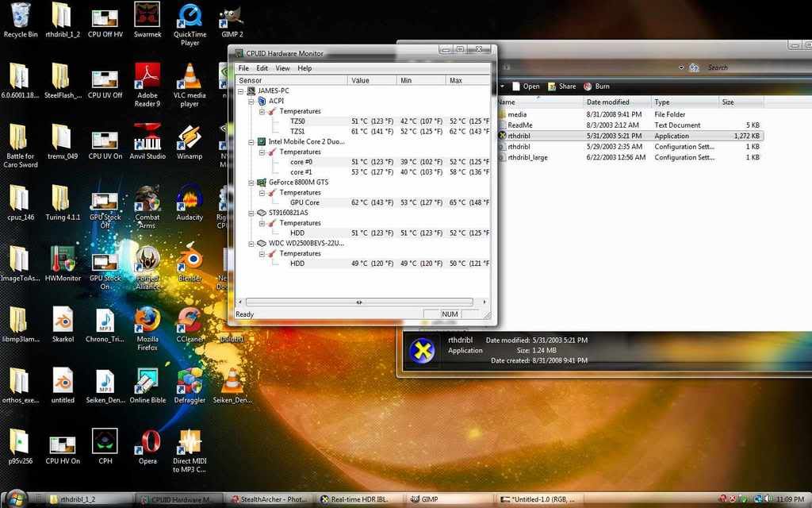
Task: Collapse the ACPI tree node
Action: pyautogui.click(x=251, y=101)
